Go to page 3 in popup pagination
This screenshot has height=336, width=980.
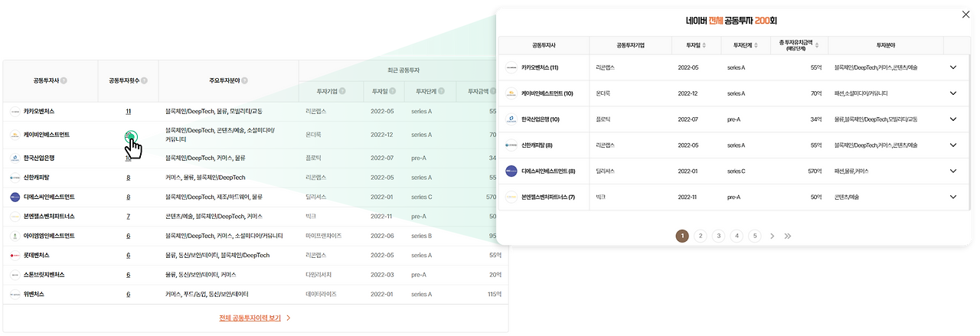718,236
